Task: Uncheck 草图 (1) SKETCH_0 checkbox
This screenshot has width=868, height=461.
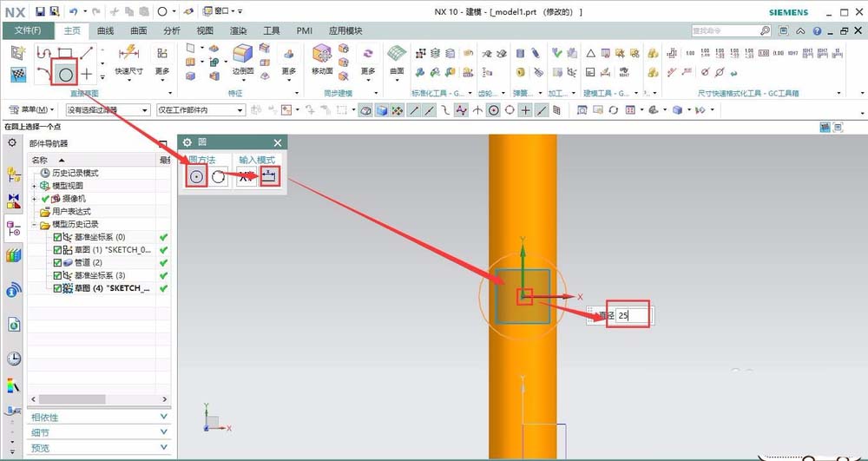Action: tap(57, 249)
